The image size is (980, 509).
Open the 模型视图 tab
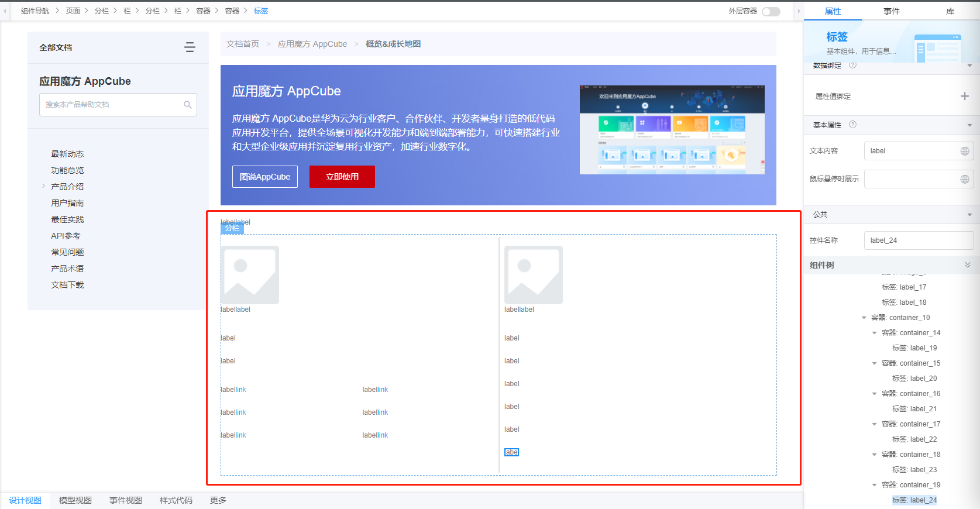(75, 500)
